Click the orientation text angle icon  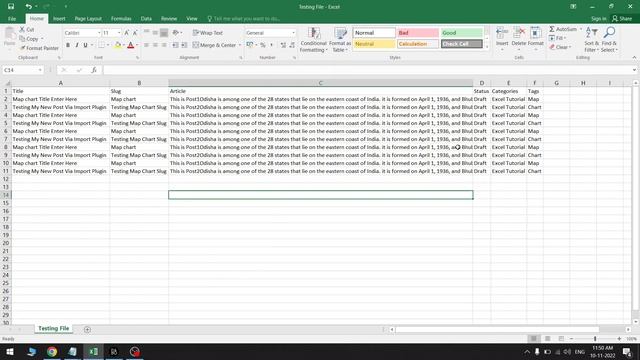(176, 33)
